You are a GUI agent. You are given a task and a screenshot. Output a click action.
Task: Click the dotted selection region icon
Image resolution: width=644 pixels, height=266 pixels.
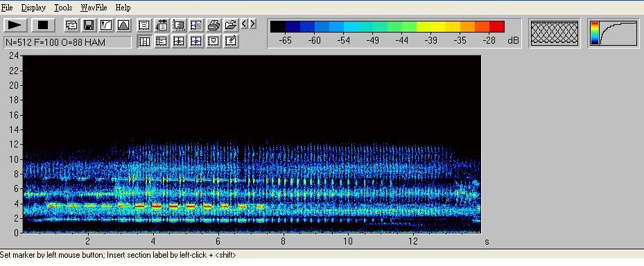click(x=179, y=26)
